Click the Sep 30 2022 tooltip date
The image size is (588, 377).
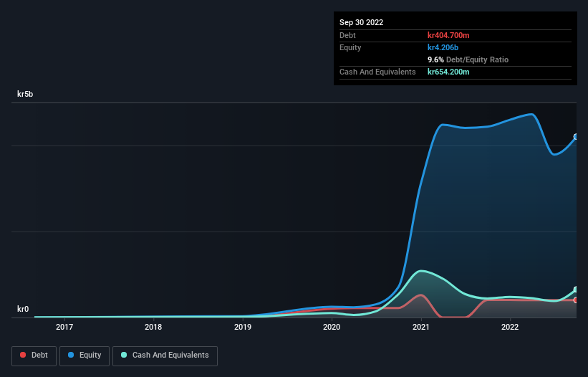[x=361, y=22]
